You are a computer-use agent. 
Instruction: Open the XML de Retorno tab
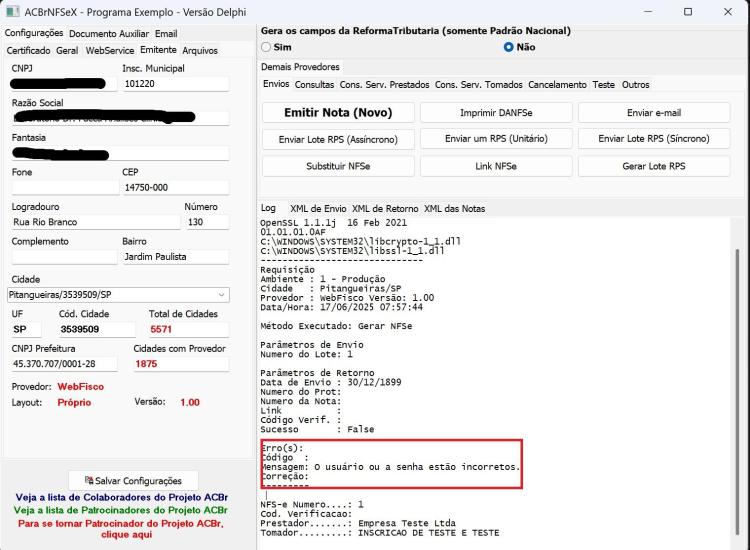[x=385, y=209]
